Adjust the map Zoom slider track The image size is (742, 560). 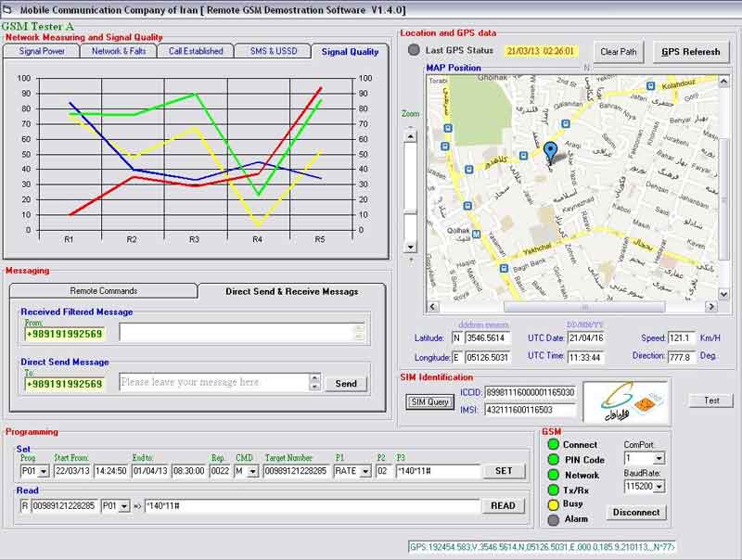click(410, 192)
